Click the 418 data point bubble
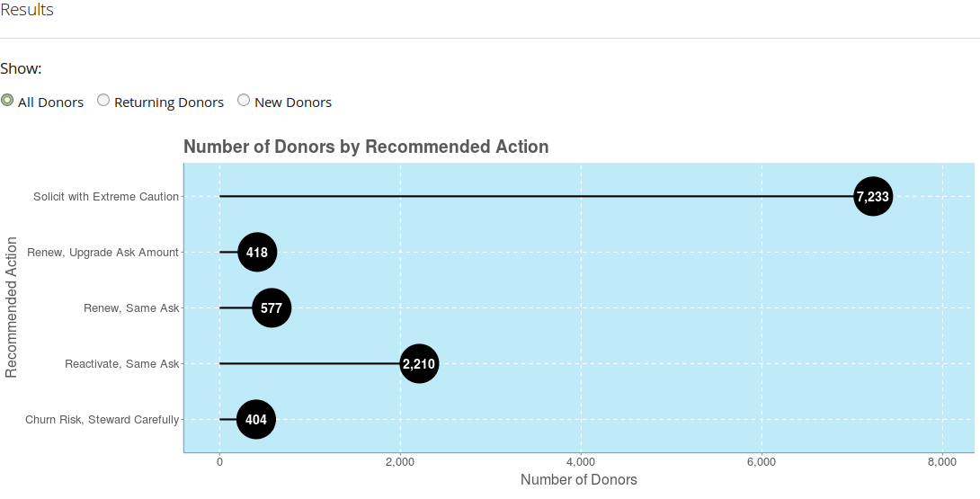 click(x=257, y=253)
